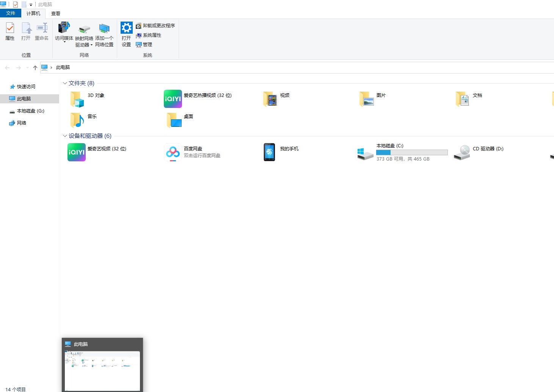The height and width of the screenshot is (392, 554).
Task: Collapse the Devices and drives (设备和驱动器) group
Action: [x=65, y=136]
